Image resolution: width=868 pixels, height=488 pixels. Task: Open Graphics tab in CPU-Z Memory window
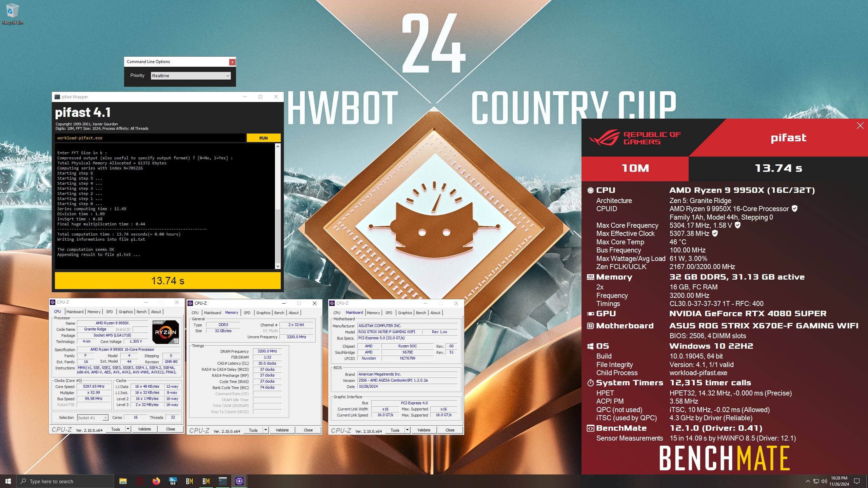tap(263, 313)
